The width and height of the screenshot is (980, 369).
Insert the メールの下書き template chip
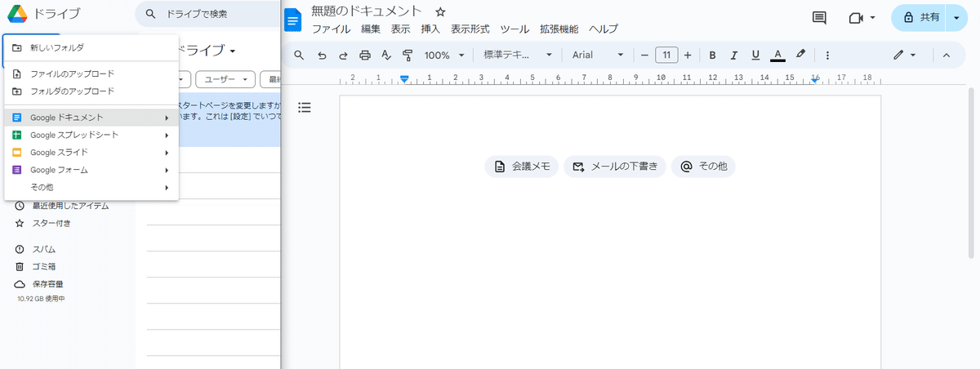click(615, 167)
